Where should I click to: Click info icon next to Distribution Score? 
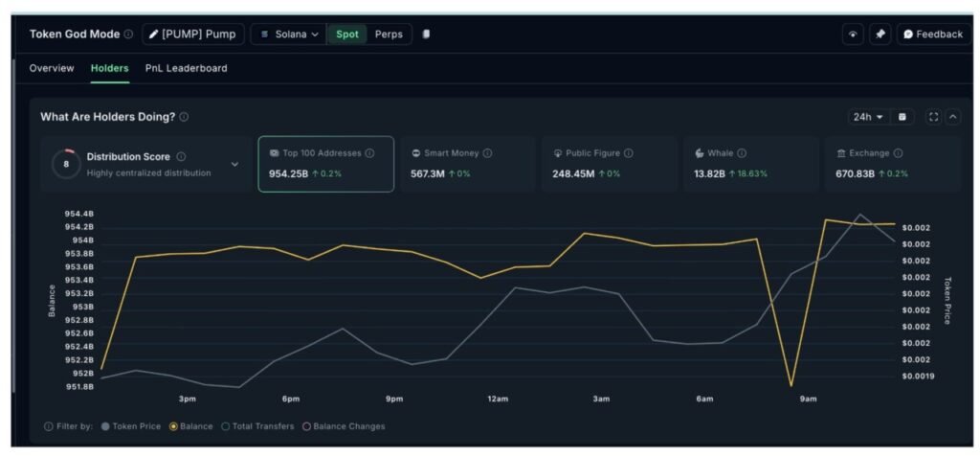point(181,156)
